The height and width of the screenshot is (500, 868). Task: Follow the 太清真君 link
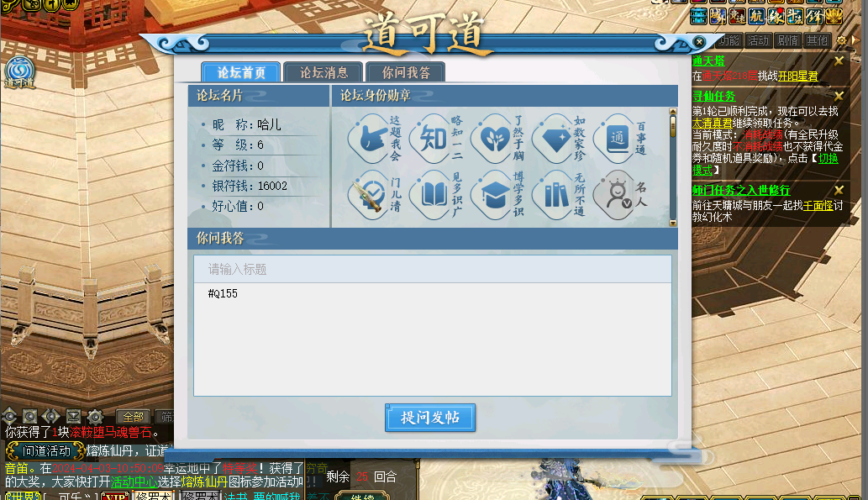click(712, 123)
